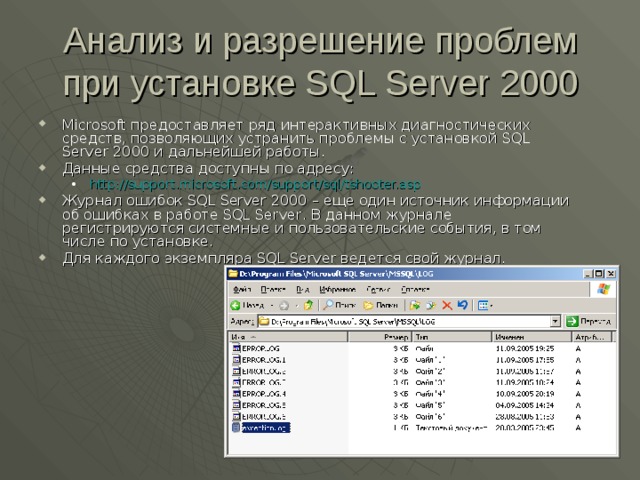Screen dimensions: 640x480
Task: Open the Вид menu
Action: pos(302,289)
